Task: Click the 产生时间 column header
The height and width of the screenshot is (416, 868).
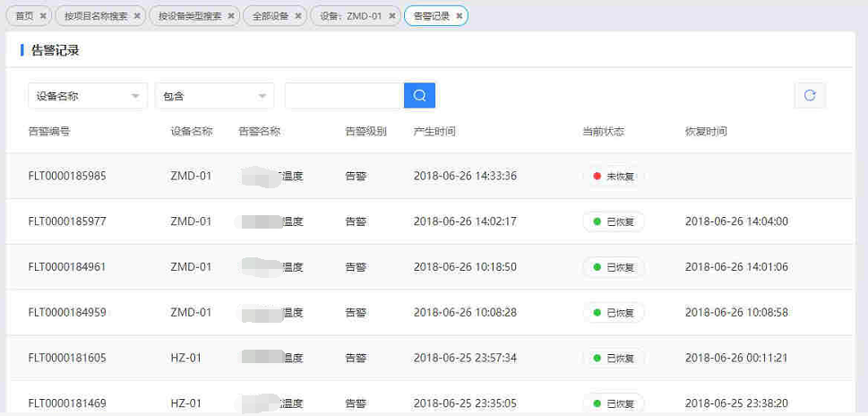Action: pyautogui.click(x=434, y=132)
